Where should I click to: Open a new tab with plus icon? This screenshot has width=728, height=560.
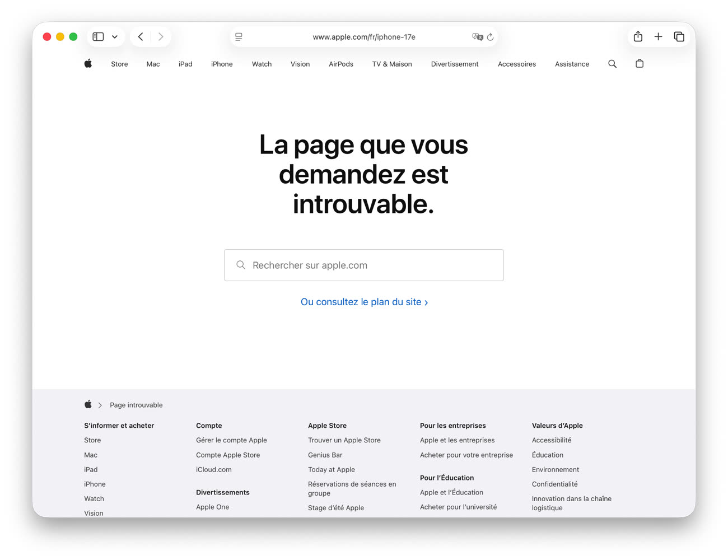(659, 37)
